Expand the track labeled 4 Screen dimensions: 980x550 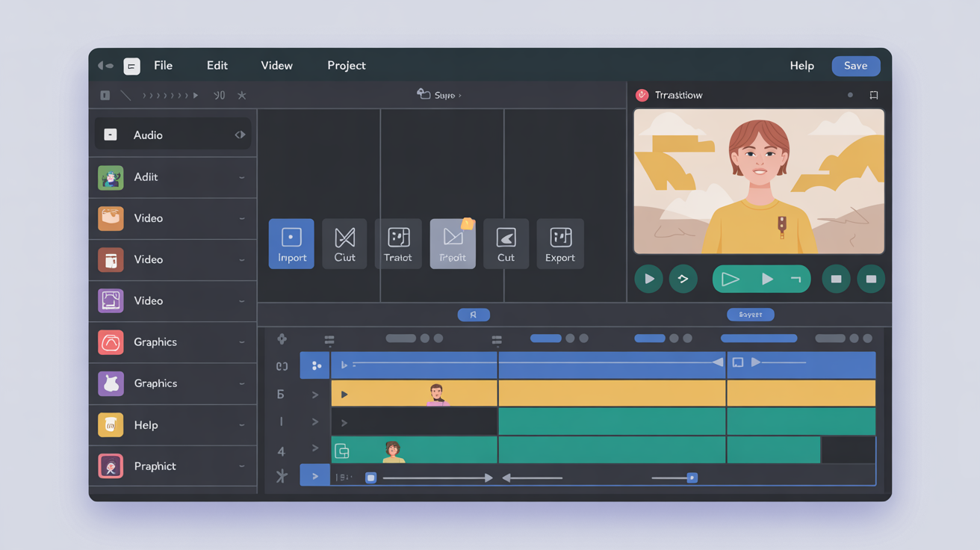[x=315, y=448]
